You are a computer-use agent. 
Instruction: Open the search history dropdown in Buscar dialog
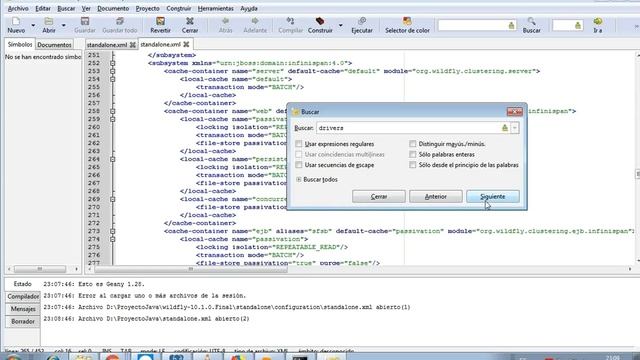pyautogui.click(x=515, y=128)
